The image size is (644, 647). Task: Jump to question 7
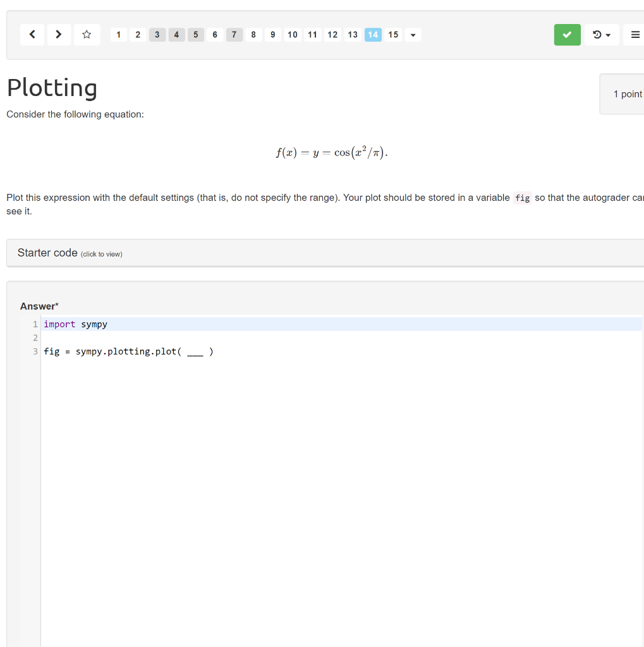coord(234,35)
